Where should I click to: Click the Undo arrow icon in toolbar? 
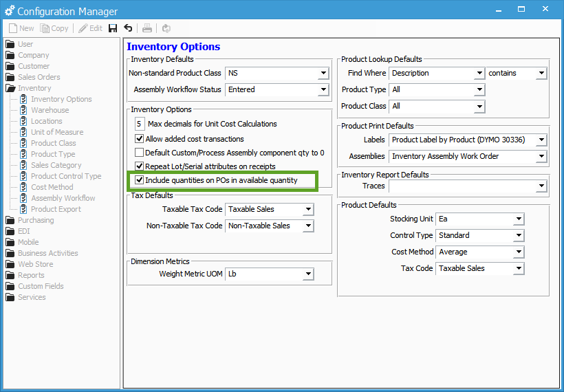128,28
